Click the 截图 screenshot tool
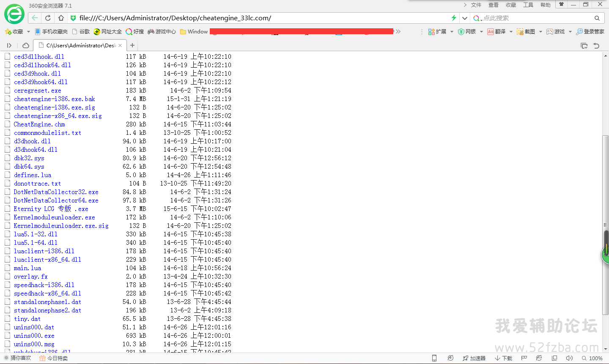This screenshot has width=609, height=364. [526, 32]
